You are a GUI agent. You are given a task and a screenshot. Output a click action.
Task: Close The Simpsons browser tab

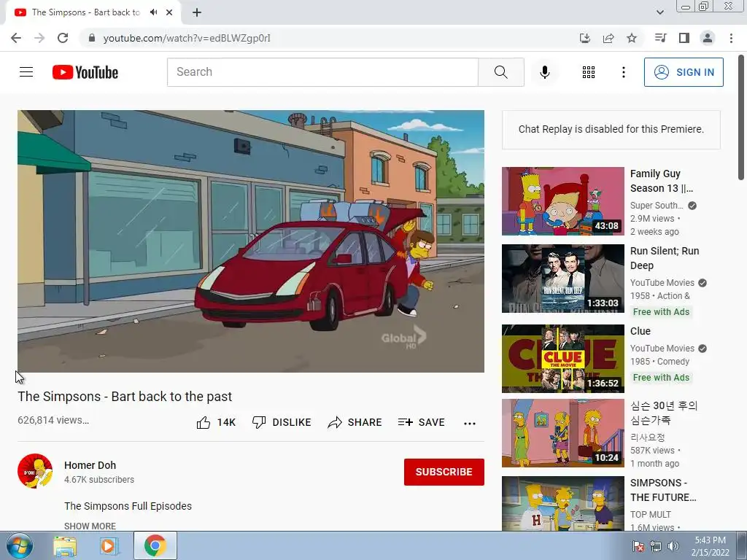[x=169, y=12]
